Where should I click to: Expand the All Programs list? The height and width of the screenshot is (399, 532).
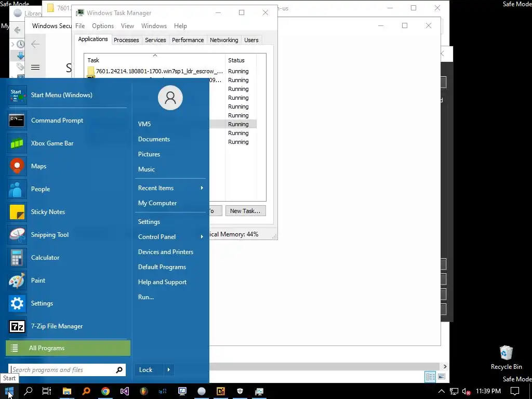pos(68,348)
